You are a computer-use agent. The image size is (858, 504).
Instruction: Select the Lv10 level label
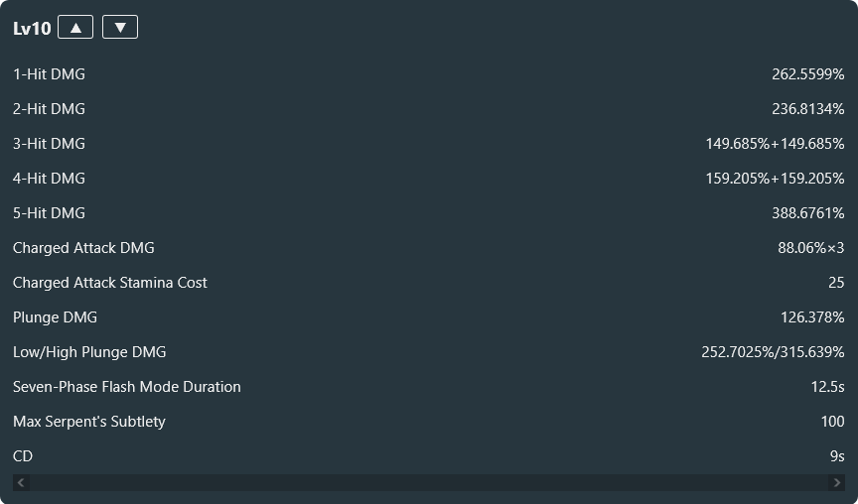pos(32,29)
